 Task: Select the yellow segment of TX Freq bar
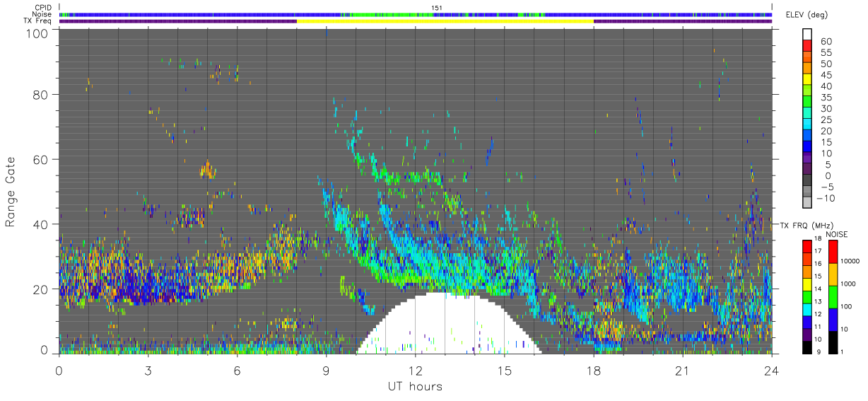(445, 21)
